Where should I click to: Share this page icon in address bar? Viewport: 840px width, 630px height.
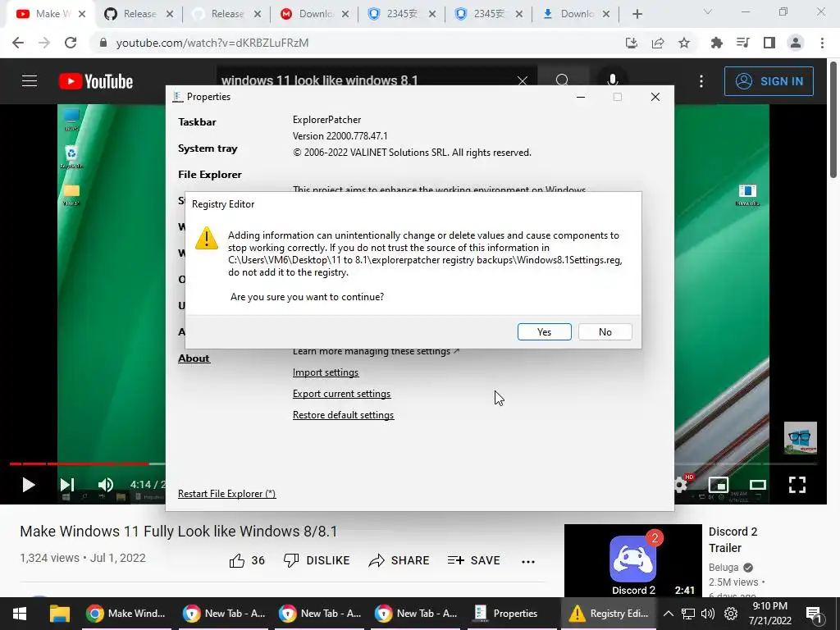coord(658,43)
